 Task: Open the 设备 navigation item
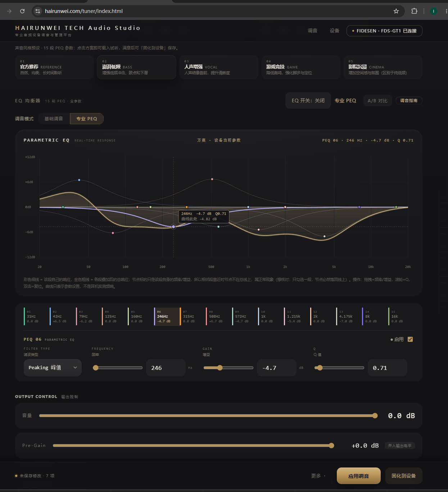click(335, 31)
